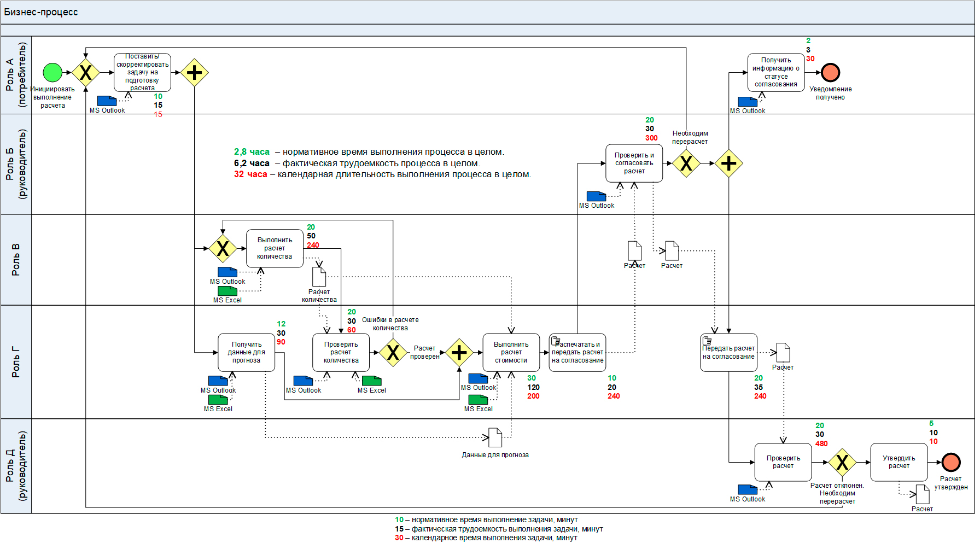This screenshot has height=543, width=980.
Task: Select the "Утвердить расчет" task box
Action: (899, 462)
